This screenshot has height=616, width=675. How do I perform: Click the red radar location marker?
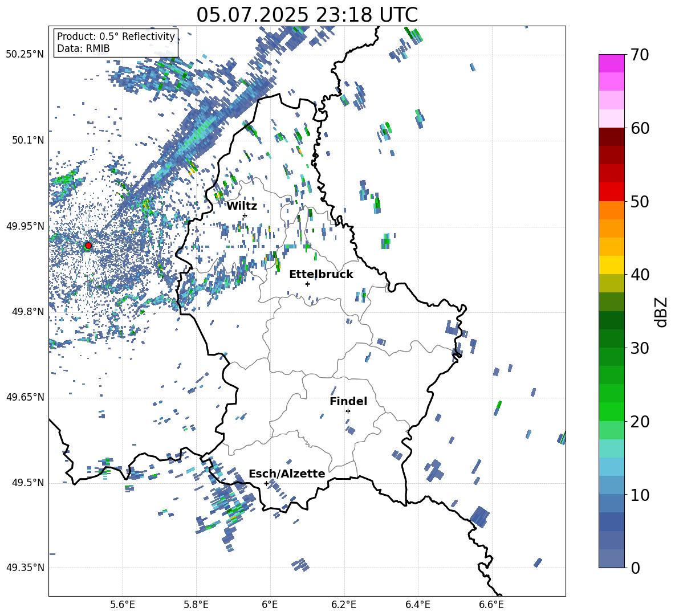click(88, 246)
